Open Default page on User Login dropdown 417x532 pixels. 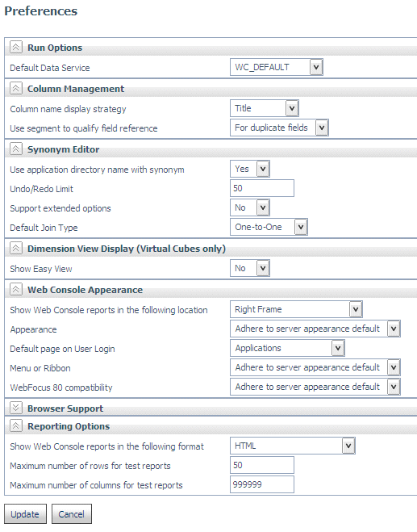[x=287, y=348]
